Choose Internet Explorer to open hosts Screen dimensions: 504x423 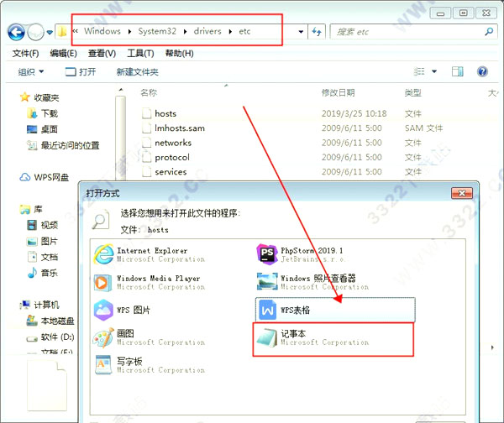(x=150, y=254)
